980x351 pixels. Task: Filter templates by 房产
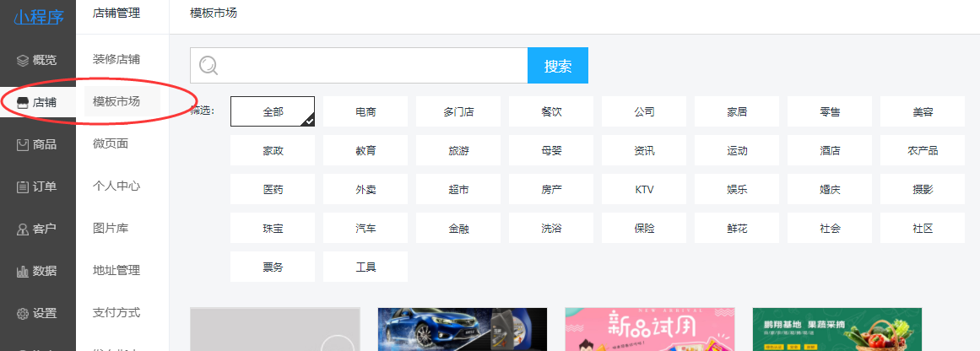551,189
